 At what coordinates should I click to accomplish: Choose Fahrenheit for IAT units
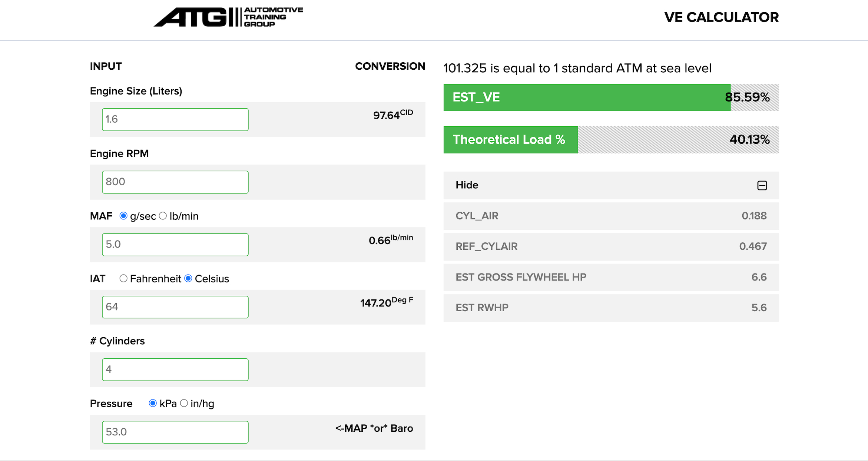123,278
